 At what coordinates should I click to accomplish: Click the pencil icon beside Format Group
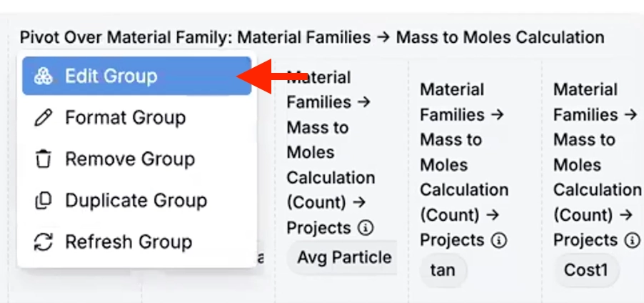pos(44,117)
